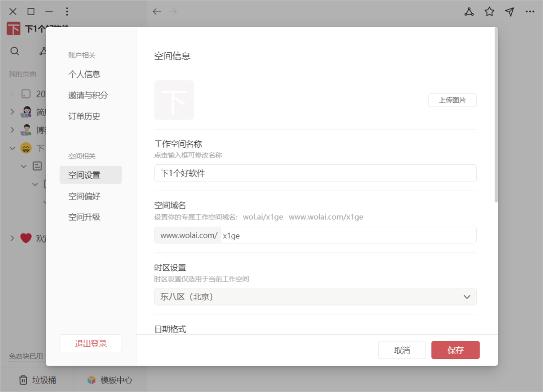
Task: Click the workspace avatar thumbnail 下
Action: pyautogui.click(x=174, y=100)
